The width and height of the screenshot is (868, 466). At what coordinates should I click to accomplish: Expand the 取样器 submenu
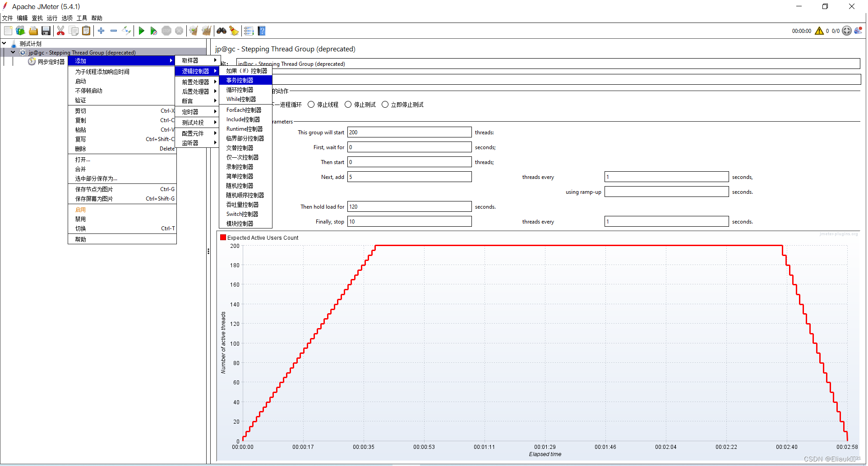pos(197,60)
